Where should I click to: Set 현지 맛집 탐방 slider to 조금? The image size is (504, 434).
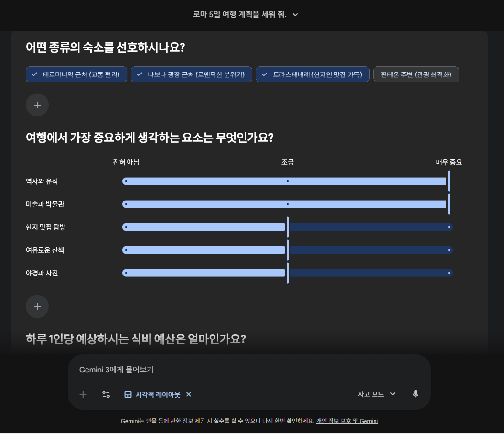pyautogui.click(x=287, y=227)
